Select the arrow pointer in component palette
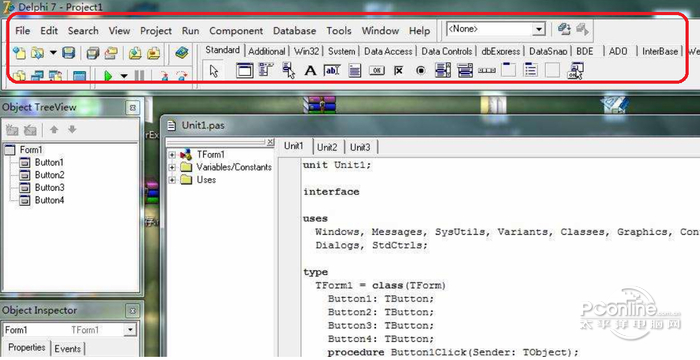Viewport: 700px width, 360px height. coord(214,71)
